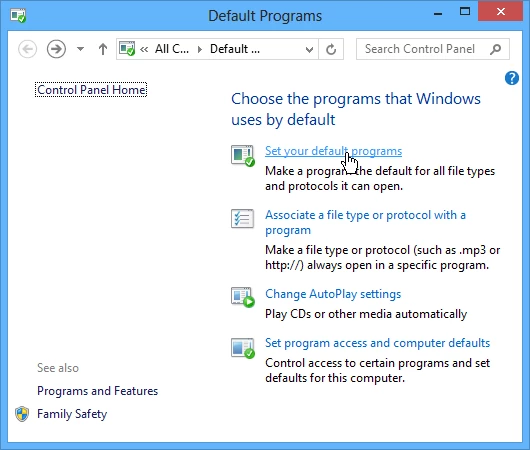Click the Back navigation arrow
530x450 pixels.
(27, 49)
